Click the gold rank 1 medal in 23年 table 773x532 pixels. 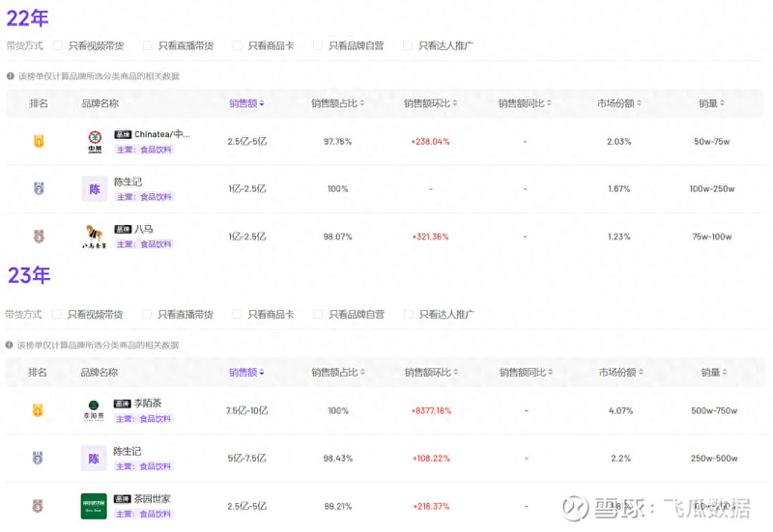[38, 410]
